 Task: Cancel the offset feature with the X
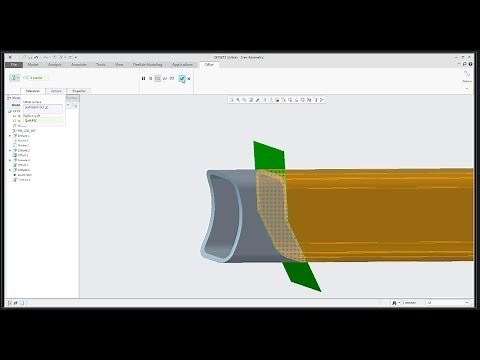189,79
